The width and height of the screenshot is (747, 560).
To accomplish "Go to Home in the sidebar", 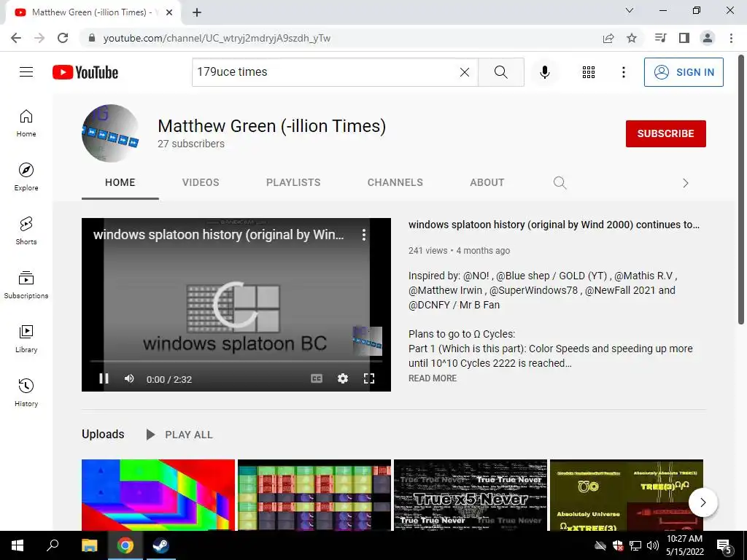I will pyautogui.click(x=26, y=123).
